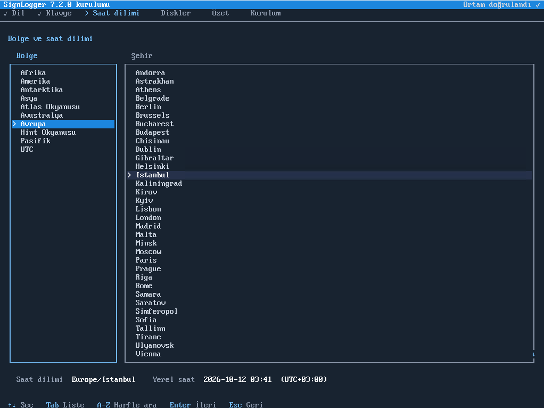The width and height of the screenshot is (544, 408).
Task: Select highlighted Avrupa region
Action: 63,124
